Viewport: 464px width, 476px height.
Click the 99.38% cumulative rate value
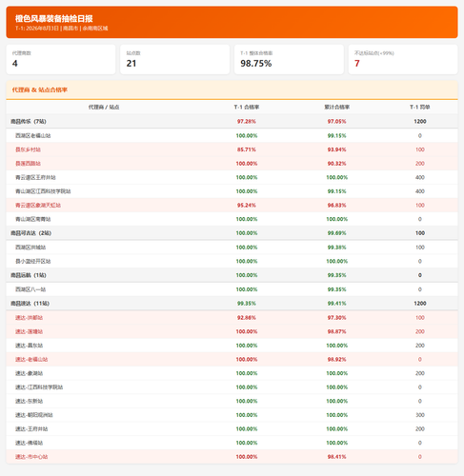coord(336,248)
